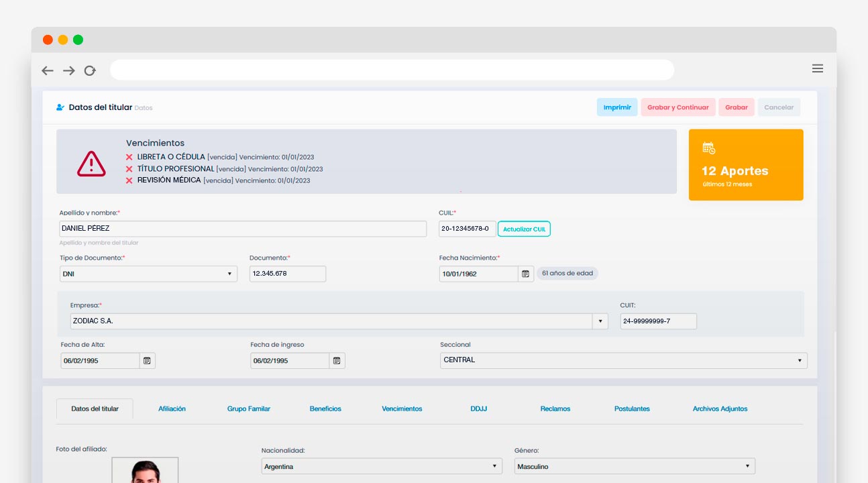This screenshot has height=483, width=868.
Task: Open the calendar picker for Fecha de Alta
Action: pos(147,361)
